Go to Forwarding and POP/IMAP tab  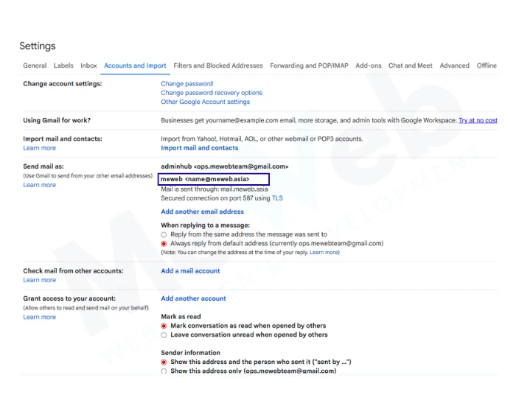[x=309, y=66]
